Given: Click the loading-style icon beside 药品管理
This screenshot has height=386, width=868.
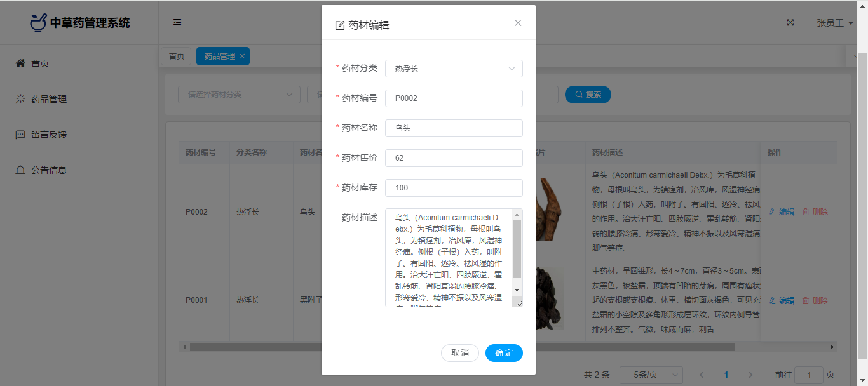Looking at the screenshot, I should click(x=20, y=99).
